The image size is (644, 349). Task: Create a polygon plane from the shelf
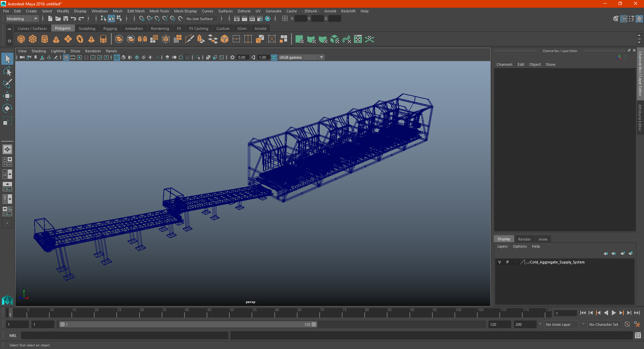click(x=68, y=39)
